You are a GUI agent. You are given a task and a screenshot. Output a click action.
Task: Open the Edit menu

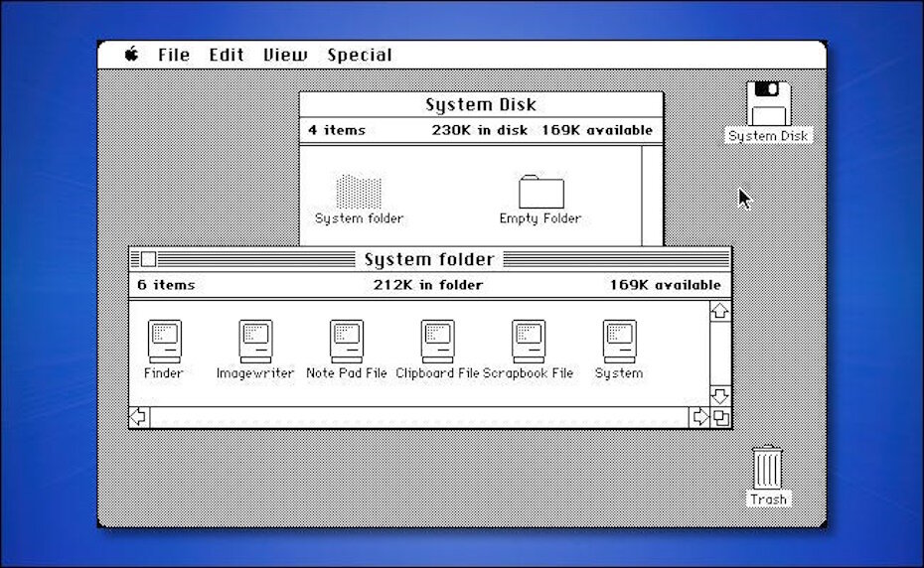coord(227,55)
